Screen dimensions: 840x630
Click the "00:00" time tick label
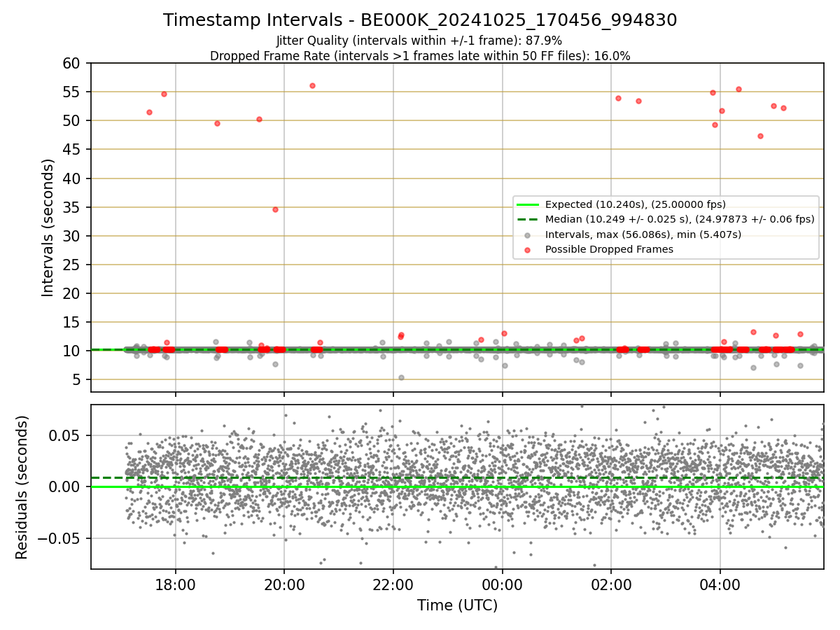(x=503, y=584)
